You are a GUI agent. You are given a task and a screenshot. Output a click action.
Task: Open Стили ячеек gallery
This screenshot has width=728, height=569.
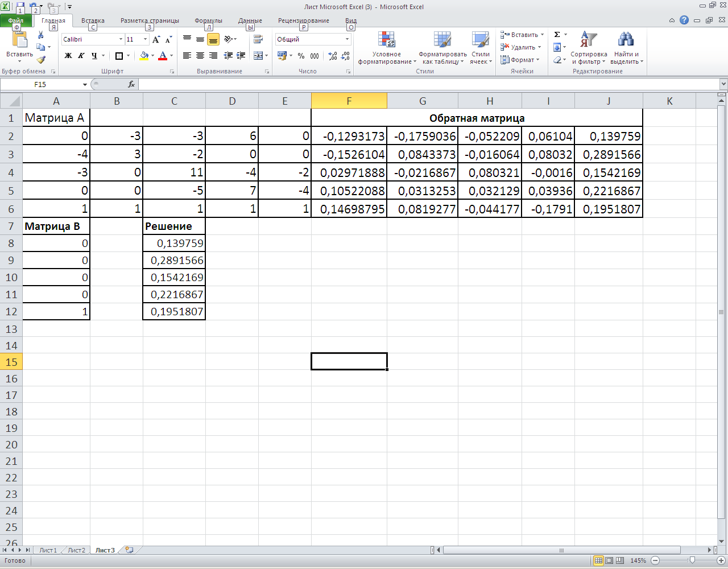[481, 48]
